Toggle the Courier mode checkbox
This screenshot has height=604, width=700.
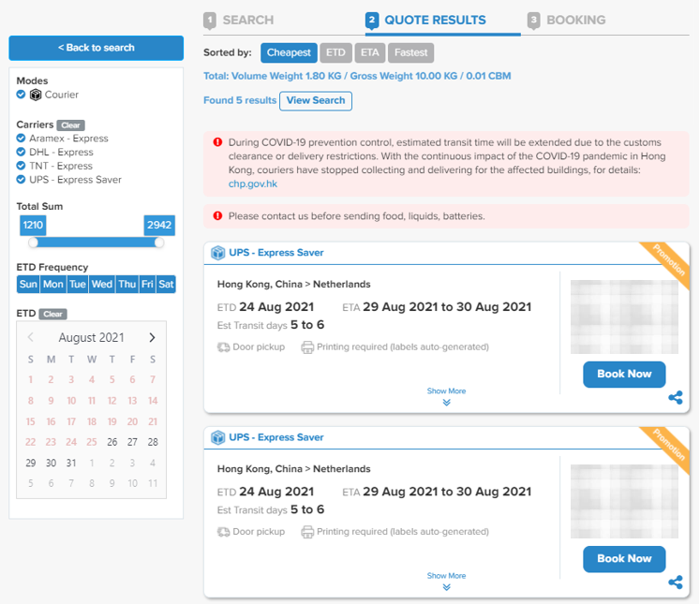[21, 95]
